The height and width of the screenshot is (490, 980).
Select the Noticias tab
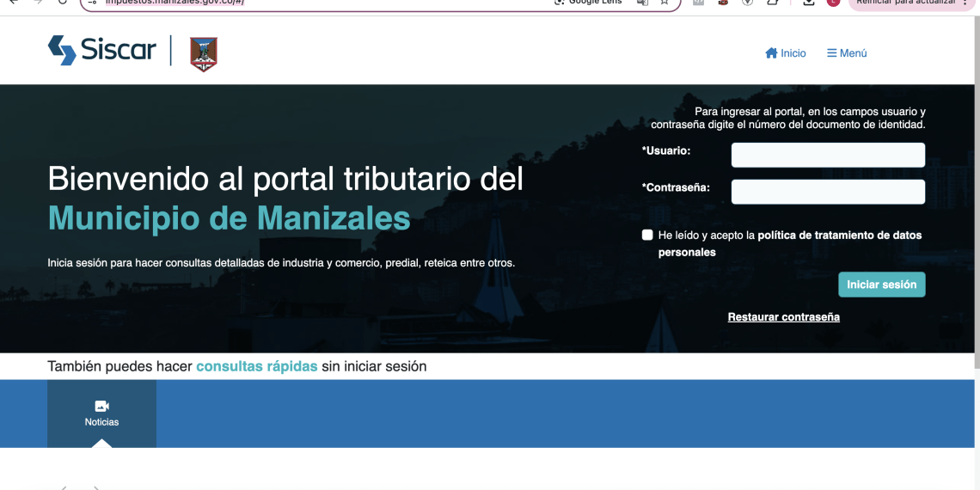(x=102, y=413)
